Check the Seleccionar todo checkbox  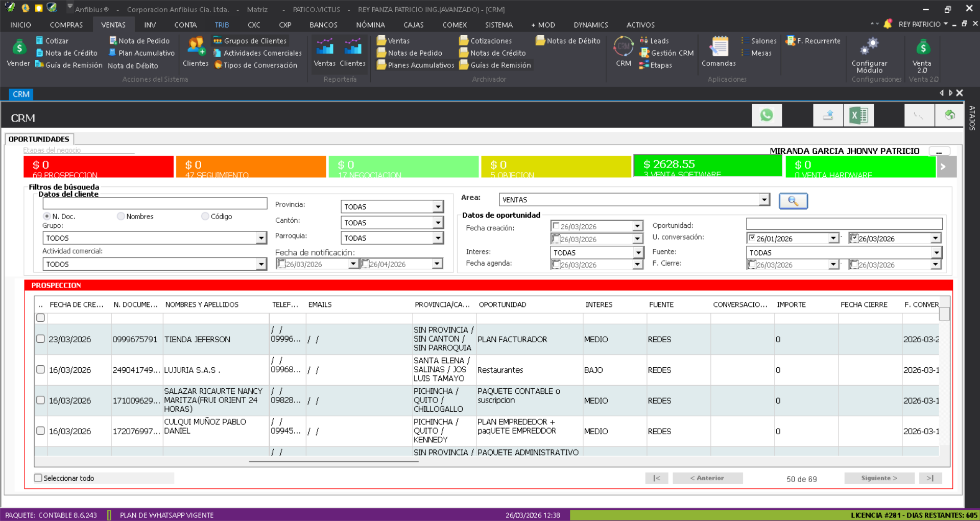pyautogui.click(x=38, y=478)
